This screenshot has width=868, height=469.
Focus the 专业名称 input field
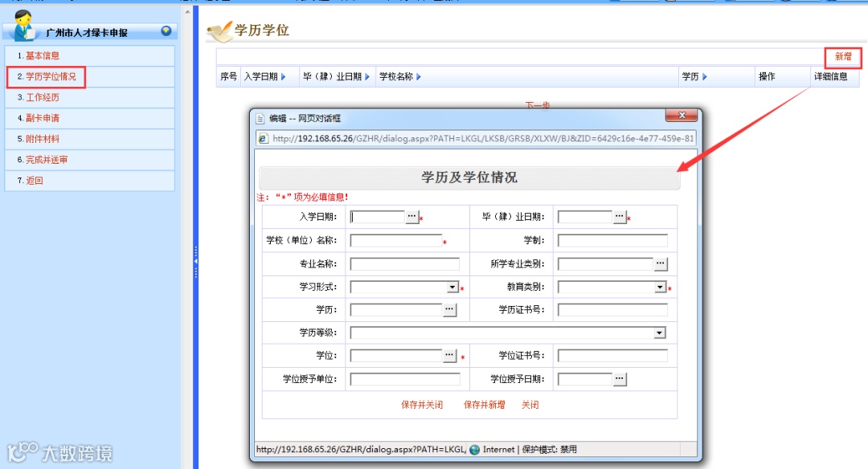(x=404, y=263)
